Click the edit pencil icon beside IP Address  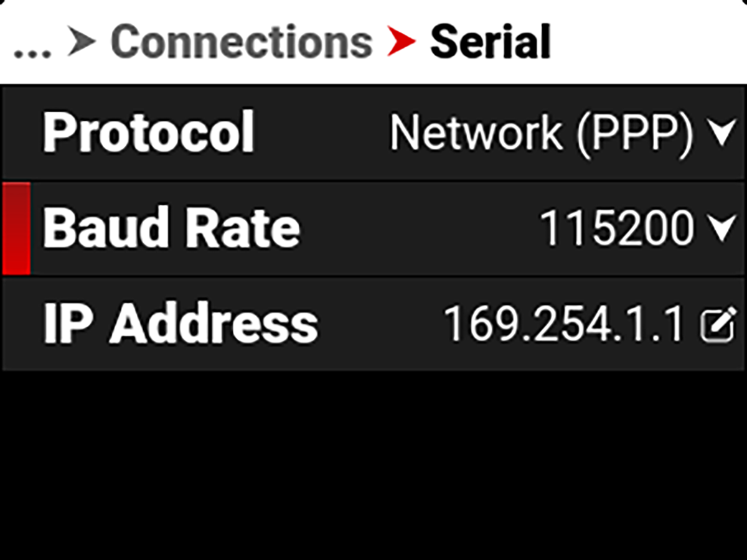click(x=718, y=324)
